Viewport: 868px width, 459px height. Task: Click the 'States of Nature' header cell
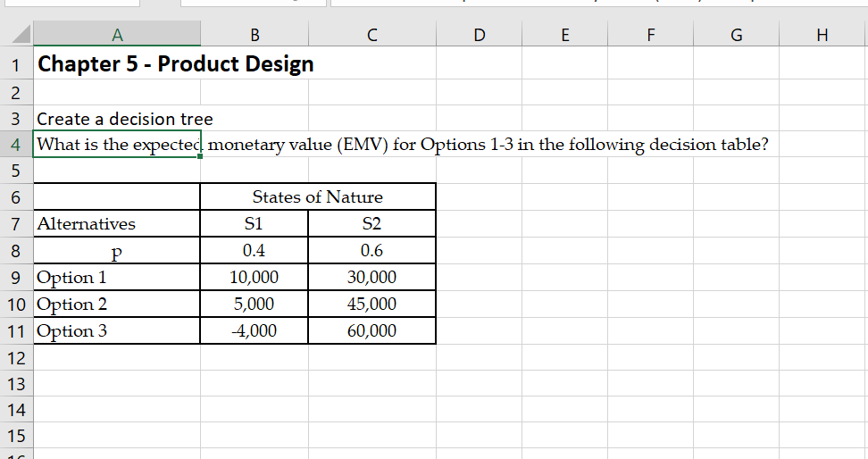click(x=318, y=196)
